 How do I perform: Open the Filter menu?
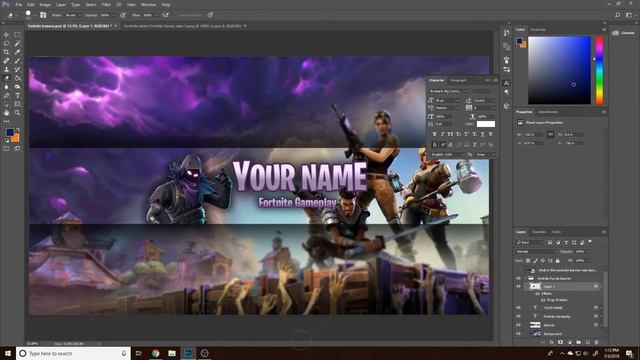point(106,4)
